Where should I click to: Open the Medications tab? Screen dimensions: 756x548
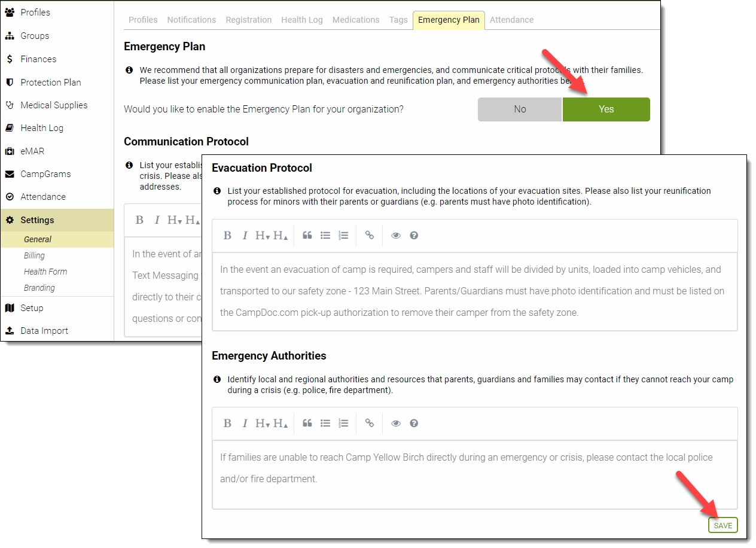click(356, 20)
